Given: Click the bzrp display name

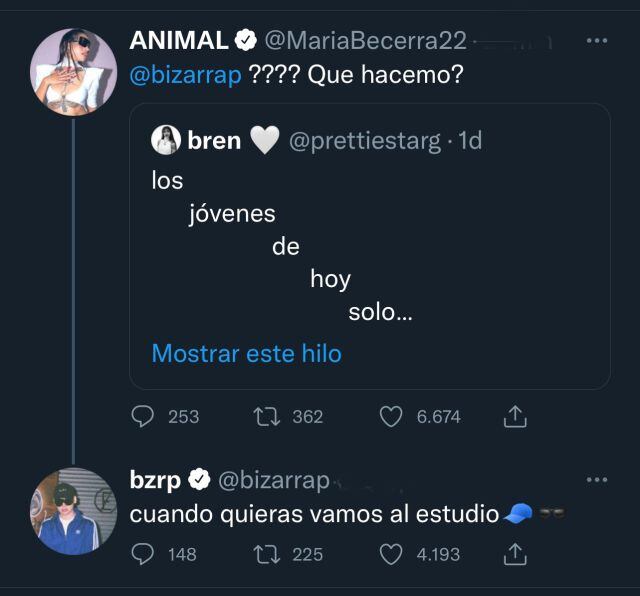Looking at the screenshot, I should point(155,480).
